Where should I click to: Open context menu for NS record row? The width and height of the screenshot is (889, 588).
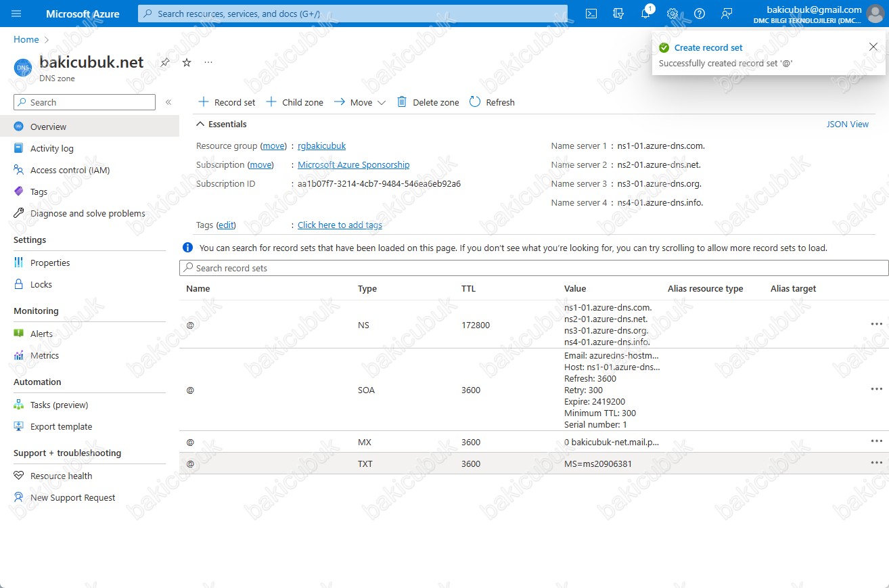pos(877,324)
